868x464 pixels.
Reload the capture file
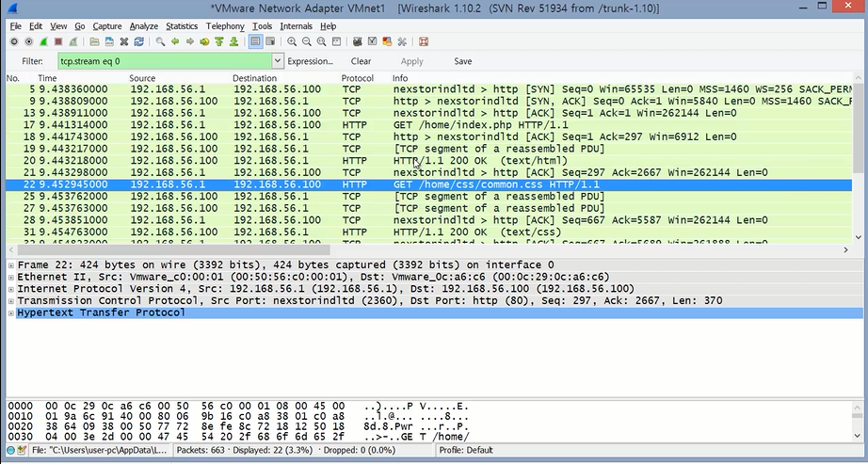pos(139,41)
